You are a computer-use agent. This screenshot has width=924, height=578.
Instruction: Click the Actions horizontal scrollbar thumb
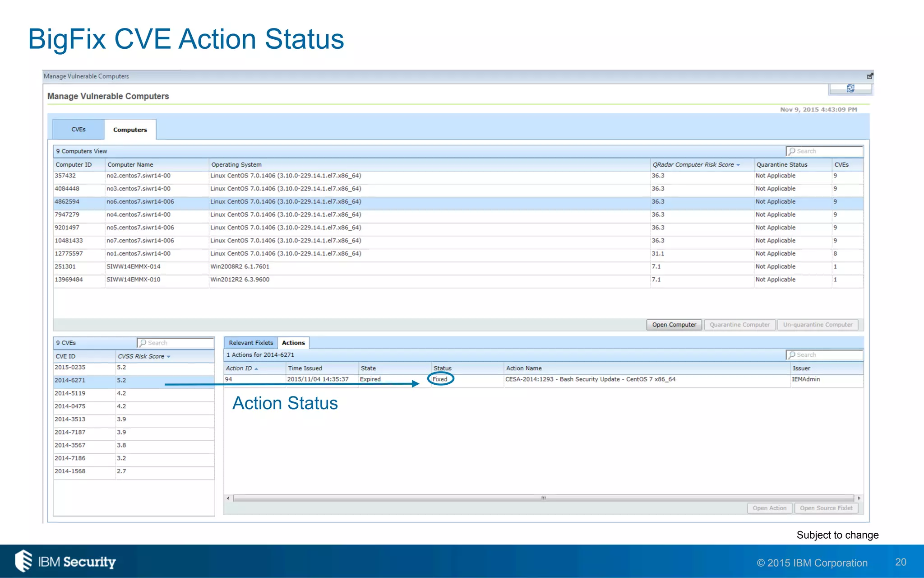[x=543, y=498]
